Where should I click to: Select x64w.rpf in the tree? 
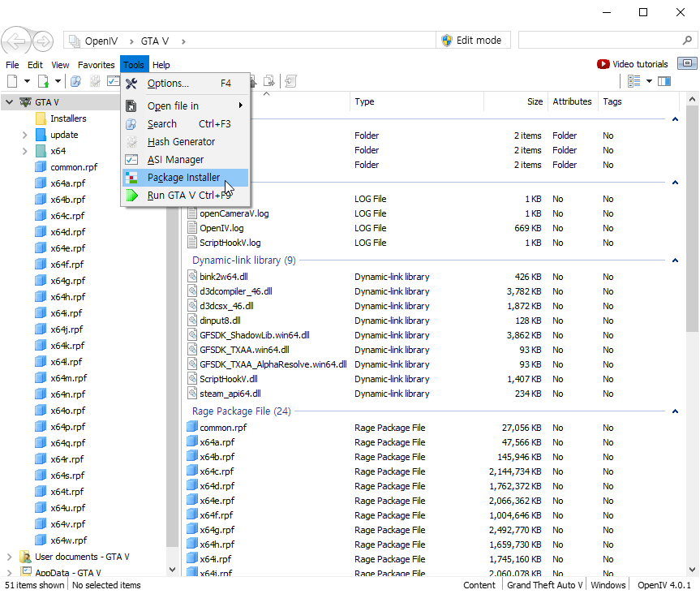point(69,540)
